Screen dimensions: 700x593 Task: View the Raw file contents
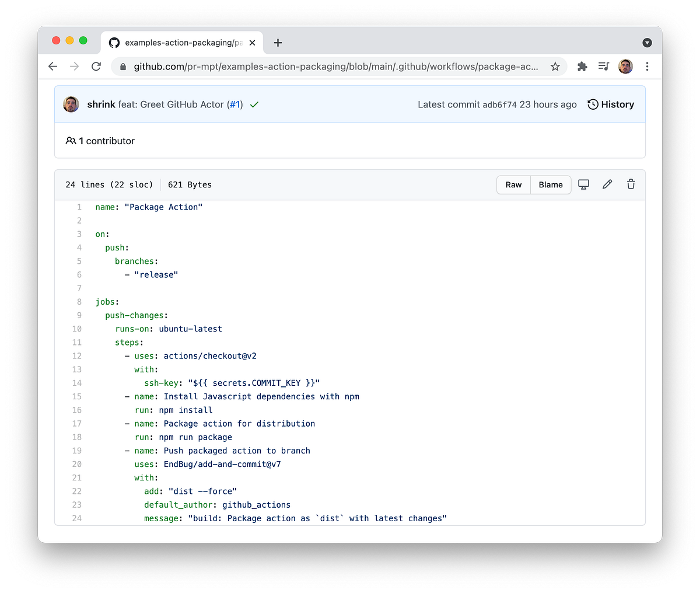513,184
